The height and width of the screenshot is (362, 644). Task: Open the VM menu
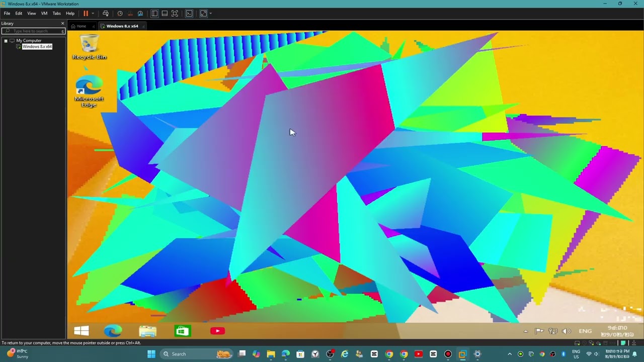[x=44, y=14]
